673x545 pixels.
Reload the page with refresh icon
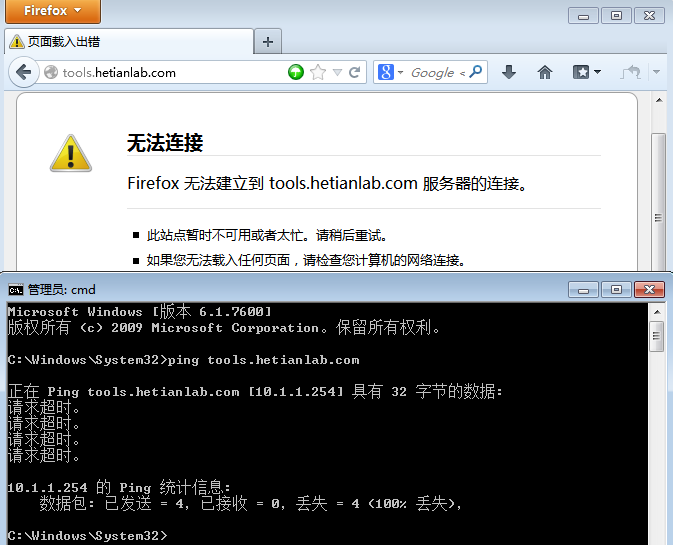point(355,72)
